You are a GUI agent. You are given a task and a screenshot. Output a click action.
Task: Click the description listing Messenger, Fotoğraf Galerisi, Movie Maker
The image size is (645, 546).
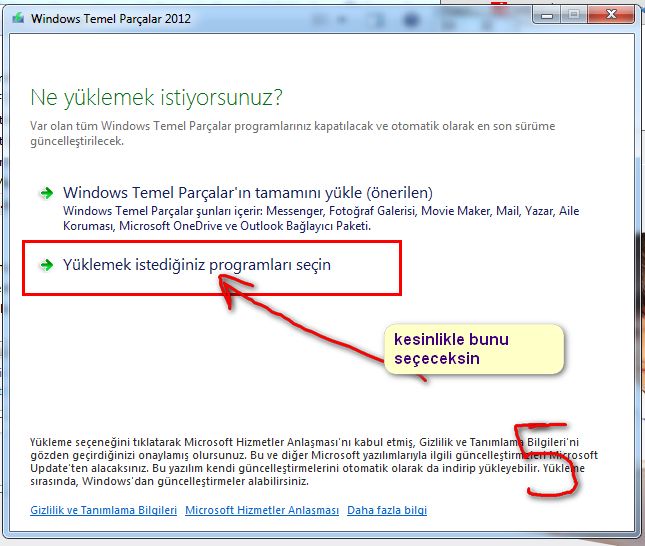click(321, 218)
